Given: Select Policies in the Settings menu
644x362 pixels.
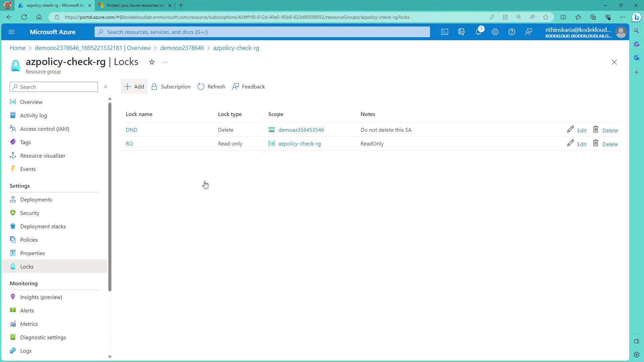Looking at the screenshot, I should coord(29,240).
